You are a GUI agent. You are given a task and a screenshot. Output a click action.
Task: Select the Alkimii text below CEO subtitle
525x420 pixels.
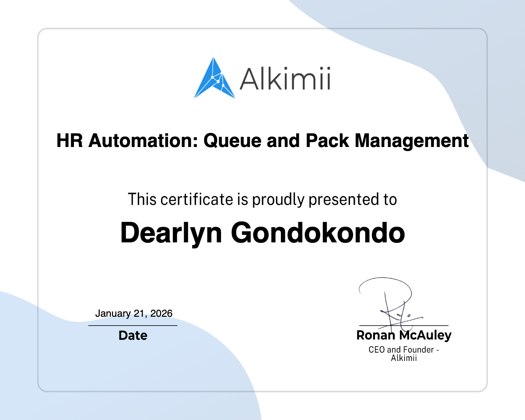tap(404, 357)
